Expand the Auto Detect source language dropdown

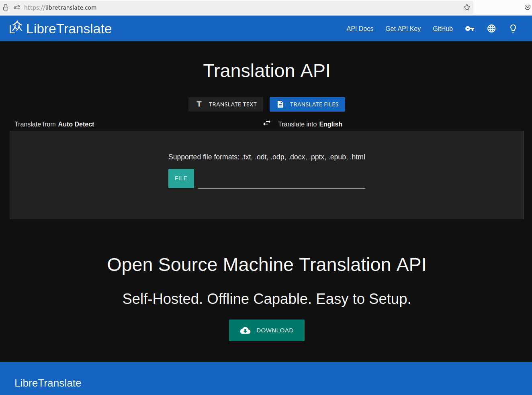76,124
